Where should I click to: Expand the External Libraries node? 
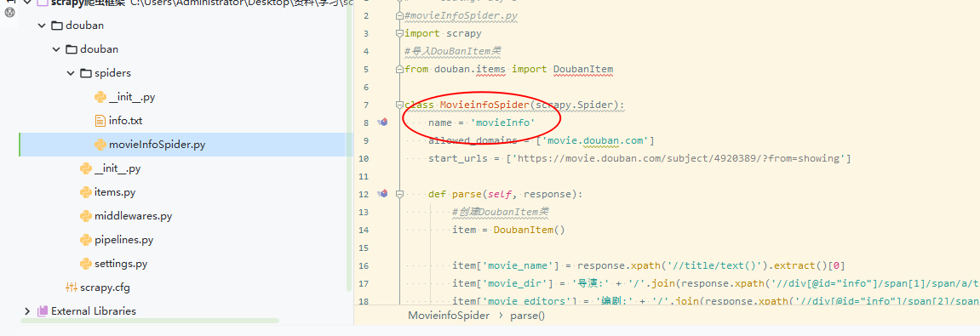(27, 311)
